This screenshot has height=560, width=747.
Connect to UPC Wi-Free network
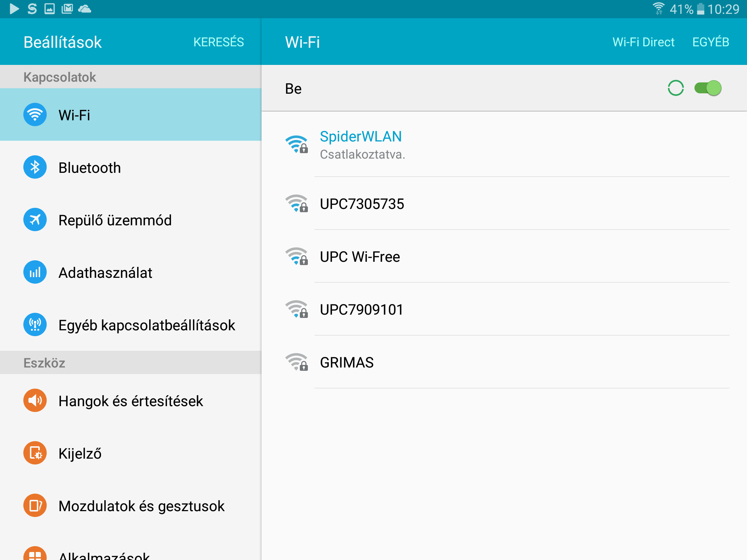pos(360,257)
